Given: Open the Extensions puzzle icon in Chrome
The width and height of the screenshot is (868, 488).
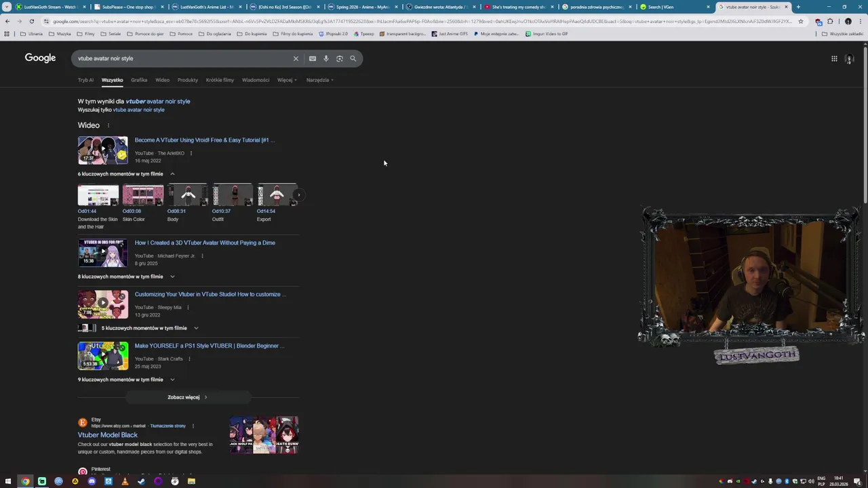Looking at the screenshot, I should tap(830, 21).
